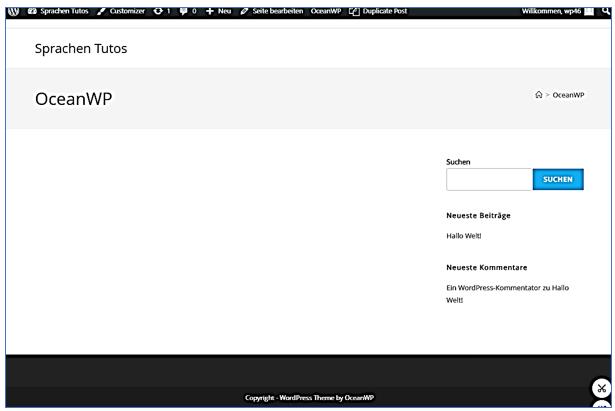The image size is (615, 411).
Task: Open the Hallo Welt! recent post
Action: point(464,236)
